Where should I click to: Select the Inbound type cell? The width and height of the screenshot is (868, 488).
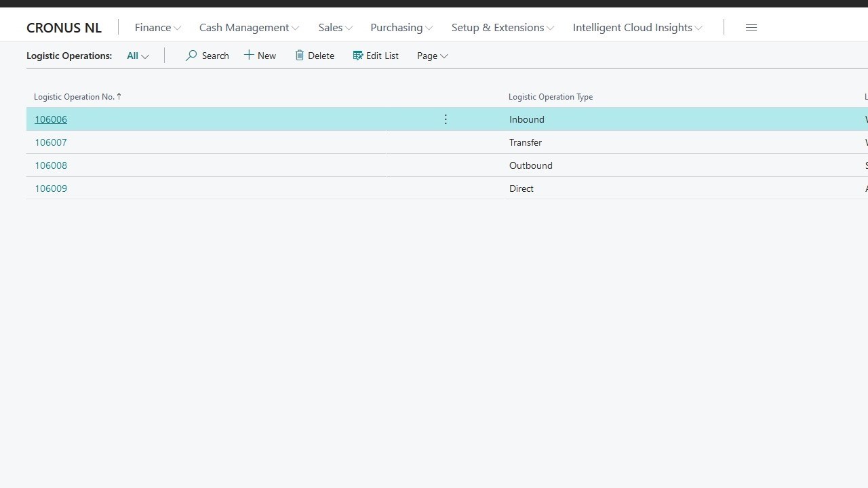[x=527, y=119]
